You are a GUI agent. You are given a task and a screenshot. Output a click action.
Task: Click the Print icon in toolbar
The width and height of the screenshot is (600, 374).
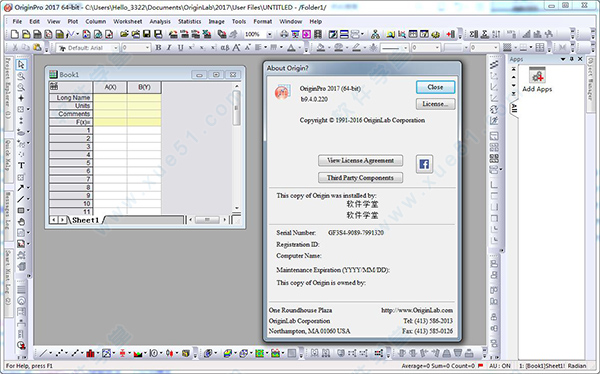pos(284,34)
